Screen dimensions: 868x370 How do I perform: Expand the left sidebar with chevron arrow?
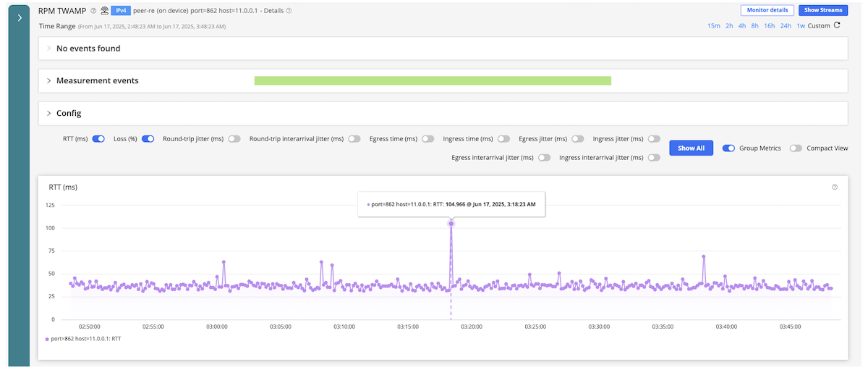pos(19,18)
